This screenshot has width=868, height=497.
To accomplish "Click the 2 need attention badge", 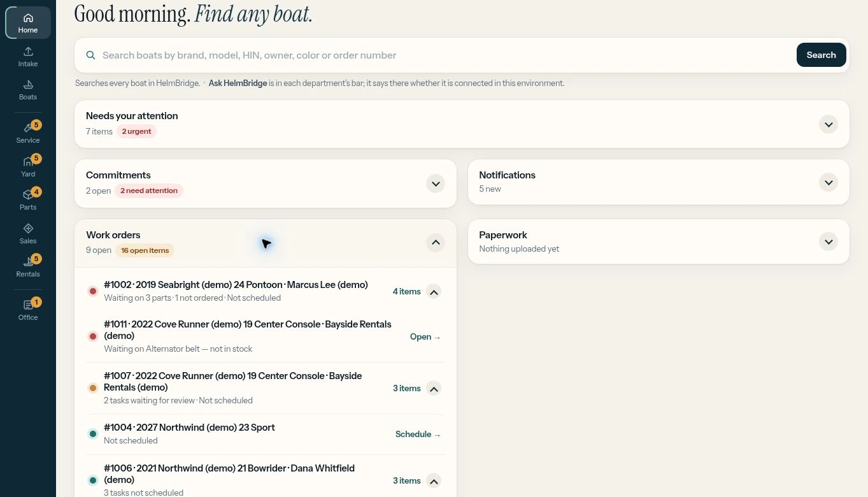I will [x=149, y=191].
